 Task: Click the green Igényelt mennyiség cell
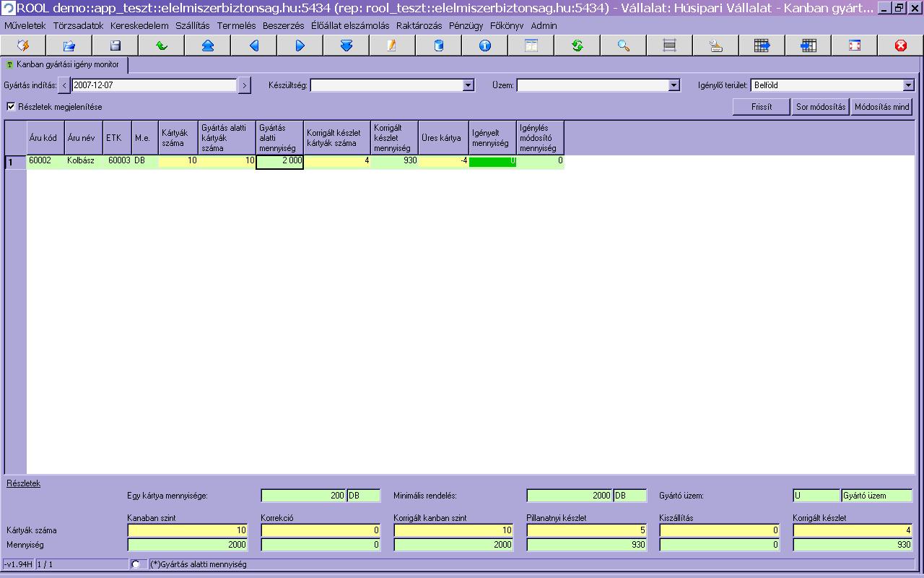pyautogui.click(x=492, y=161)
